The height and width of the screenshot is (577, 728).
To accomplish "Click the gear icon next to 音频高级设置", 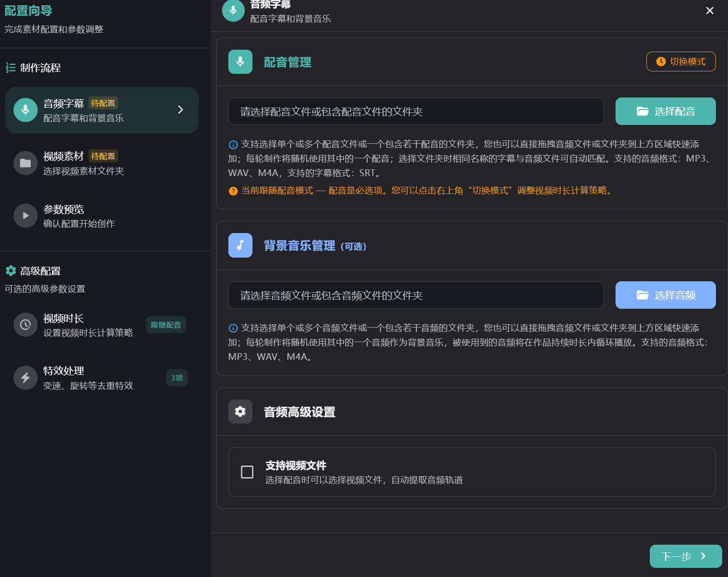I will [240, 412].
